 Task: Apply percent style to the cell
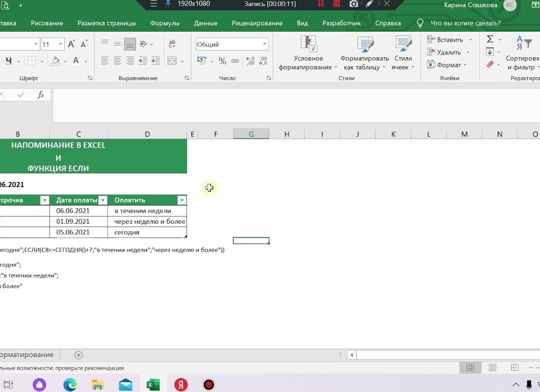[x=222, y=61]
